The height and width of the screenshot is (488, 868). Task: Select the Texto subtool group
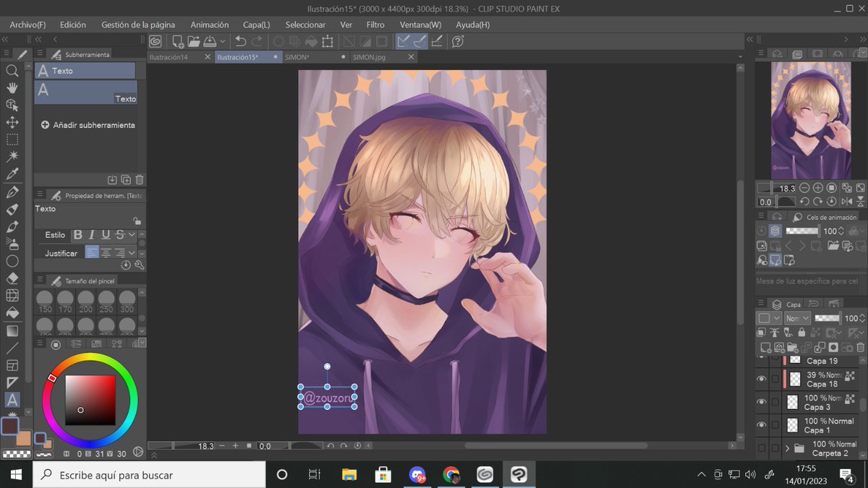(85, 71)
